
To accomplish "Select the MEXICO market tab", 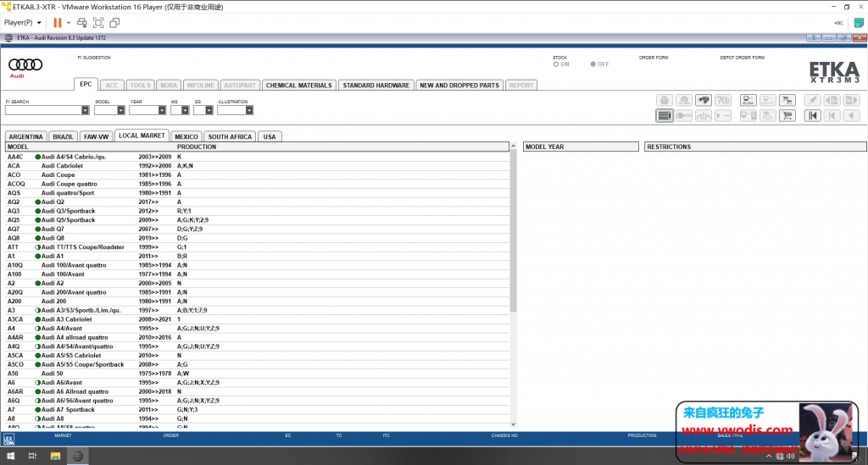I will [x=186, y=136].
